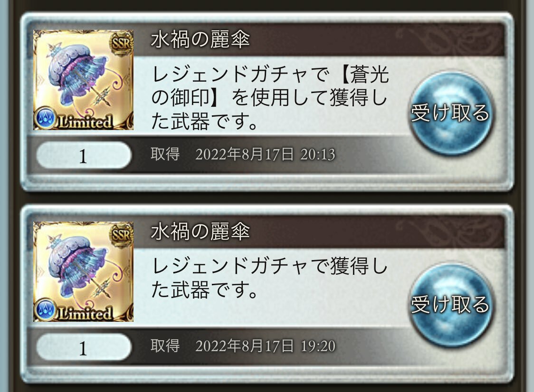
Task: Click SSR badge on the first weapon
Action: (x=121, y=43)
